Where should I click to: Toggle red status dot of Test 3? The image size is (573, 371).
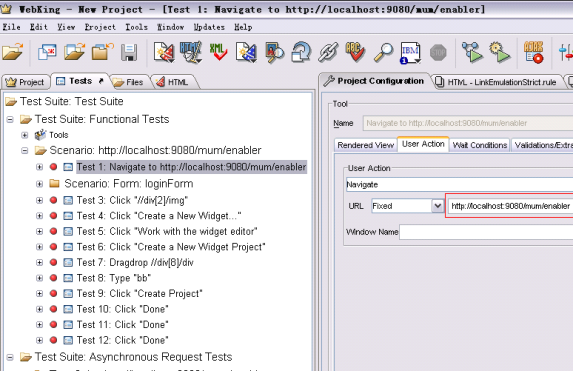point(53,200)
